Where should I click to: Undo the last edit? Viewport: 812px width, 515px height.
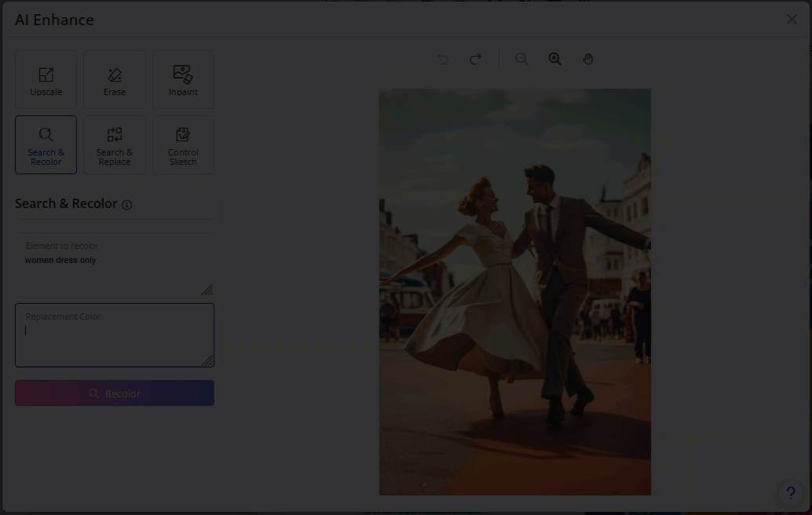click(x=442, y=59)
